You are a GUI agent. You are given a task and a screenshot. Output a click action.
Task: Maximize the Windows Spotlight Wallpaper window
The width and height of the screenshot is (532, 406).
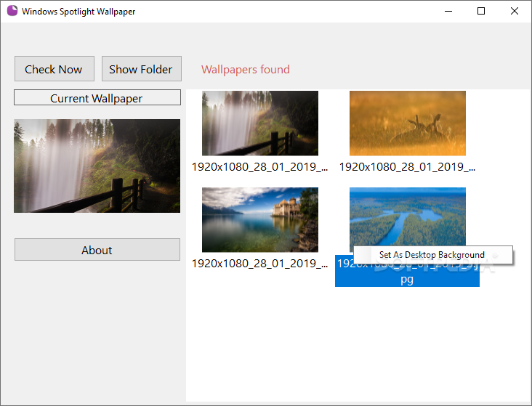coord(481,11)
